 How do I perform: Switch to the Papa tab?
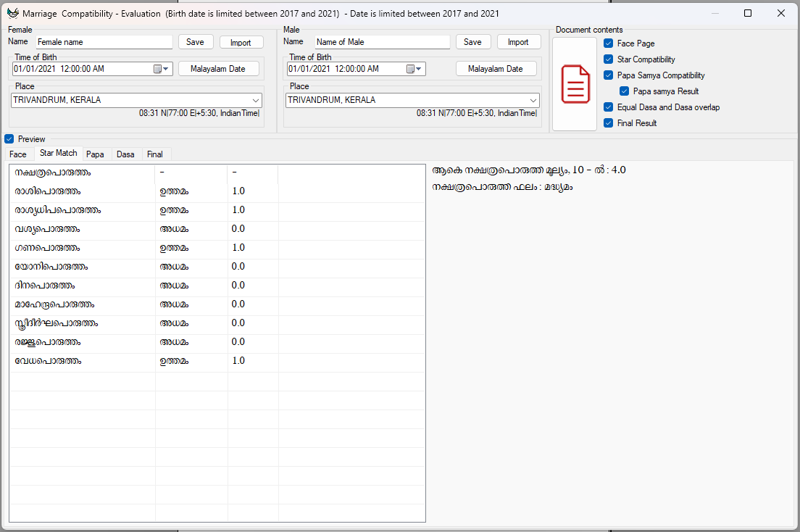pos(95,154)
